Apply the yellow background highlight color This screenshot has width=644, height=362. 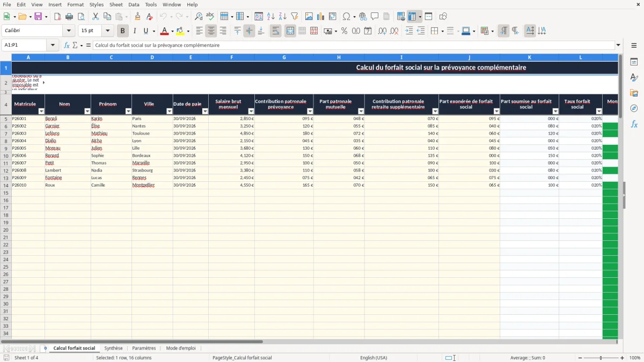(180, 31)
